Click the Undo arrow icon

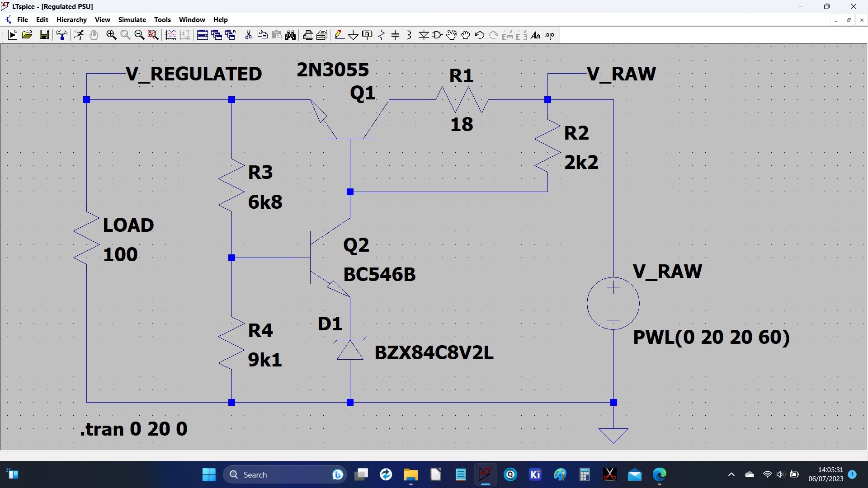click(480, 35)
